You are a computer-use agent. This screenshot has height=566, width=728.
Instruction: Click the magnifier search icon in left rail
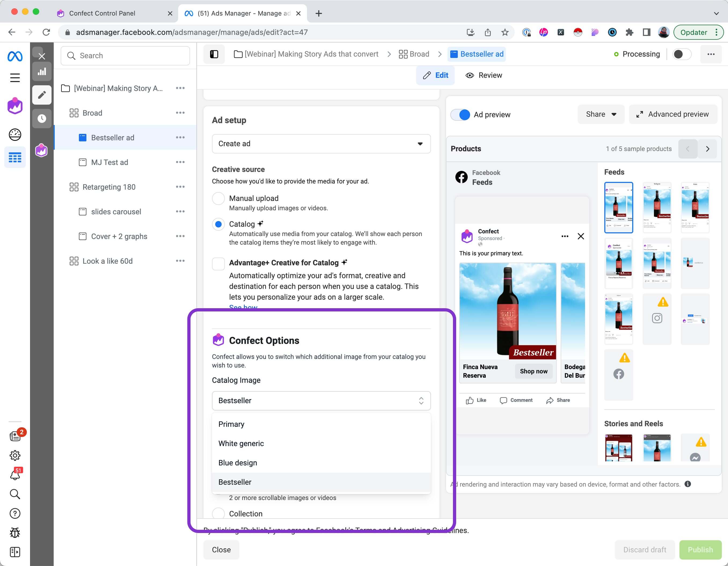click(15, 494)
